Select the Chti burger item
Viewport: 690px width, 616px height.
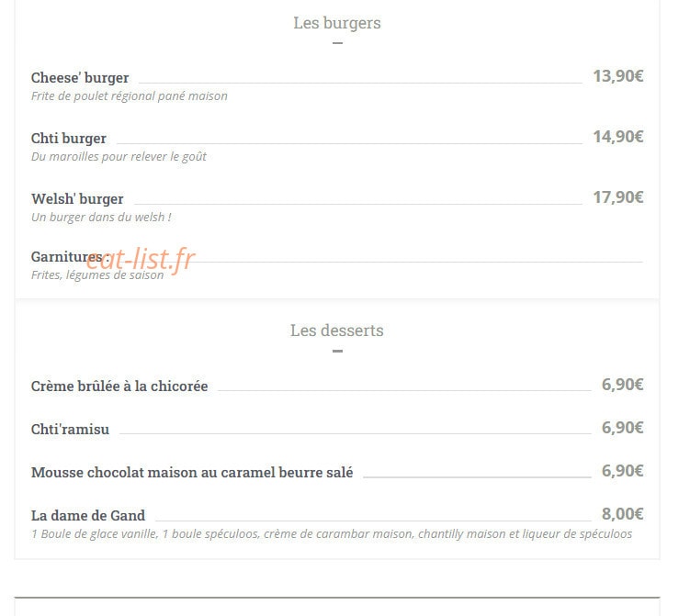tap(69, 139)
